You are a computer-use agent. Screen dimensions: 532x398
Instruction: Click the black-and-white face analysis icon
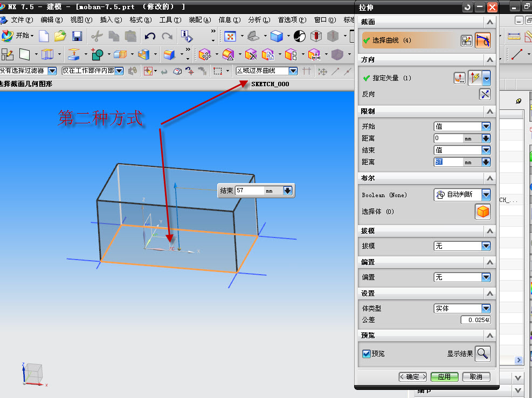[300, 36]
